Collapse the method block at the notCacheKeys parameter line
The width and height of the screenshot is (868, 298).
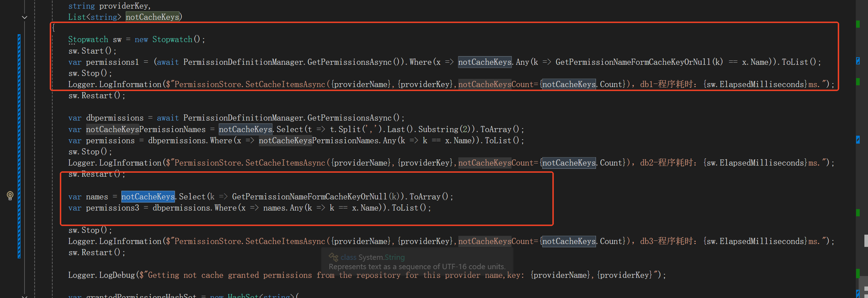click(25, 17)
